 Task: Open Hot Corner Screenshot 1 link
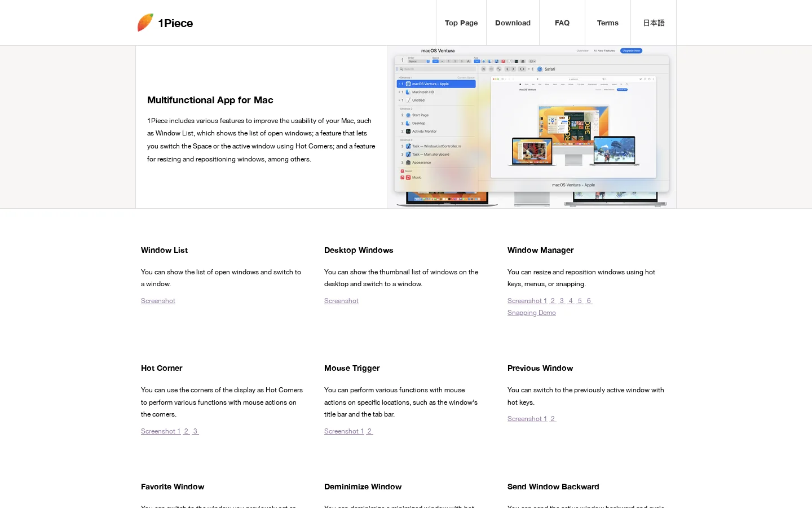click(x=161, y=431)
